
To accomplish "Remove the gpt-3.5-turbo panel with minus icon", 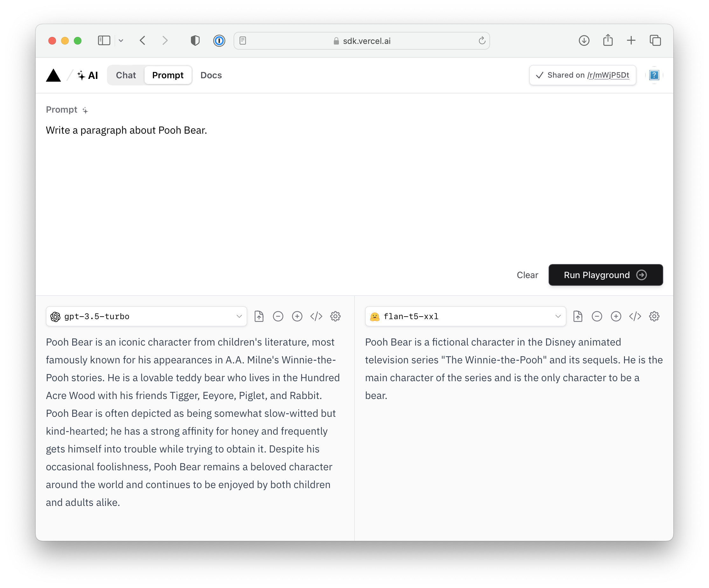I will pos(278,316).
